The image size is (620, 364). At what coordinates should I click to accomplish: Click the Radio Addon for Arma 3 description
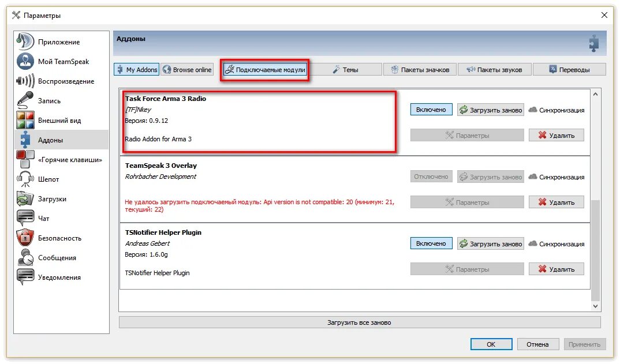click(x=158, y=139)
